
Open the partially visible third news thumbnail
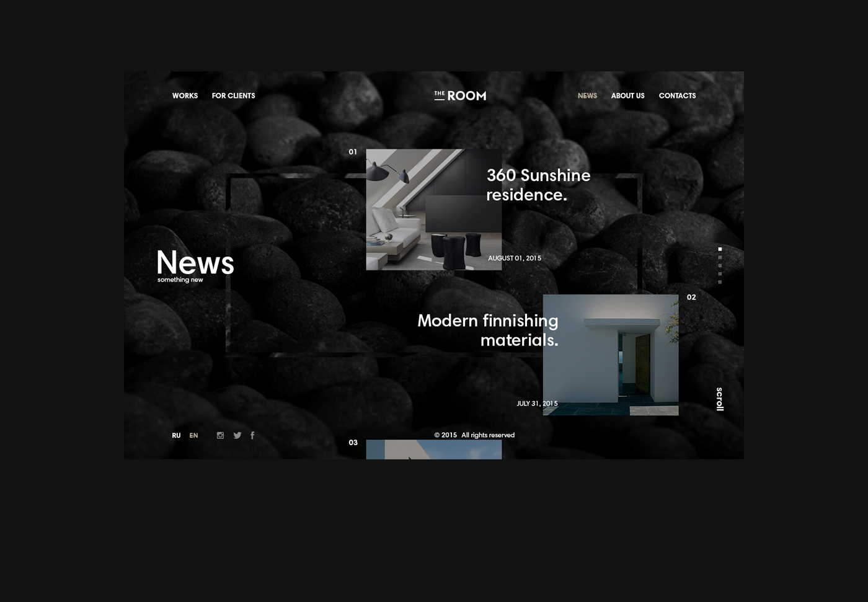[x=433, y=449]
